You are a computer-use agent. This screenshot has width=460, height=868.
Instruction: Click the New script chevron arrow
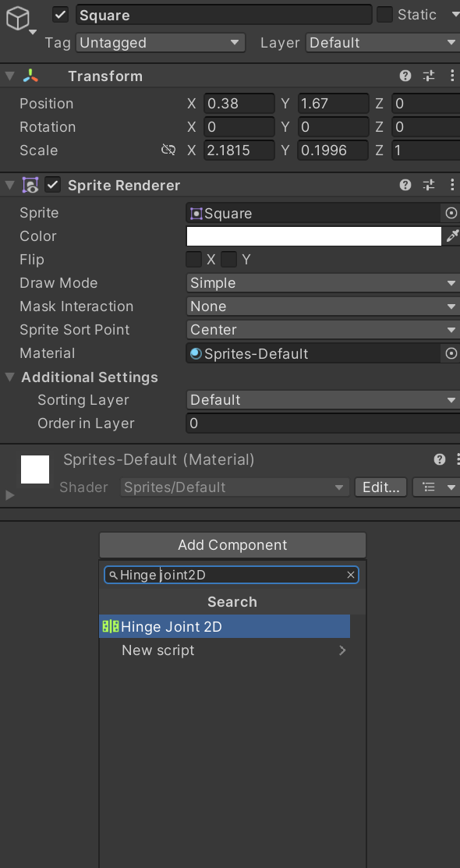coord(342,650)
